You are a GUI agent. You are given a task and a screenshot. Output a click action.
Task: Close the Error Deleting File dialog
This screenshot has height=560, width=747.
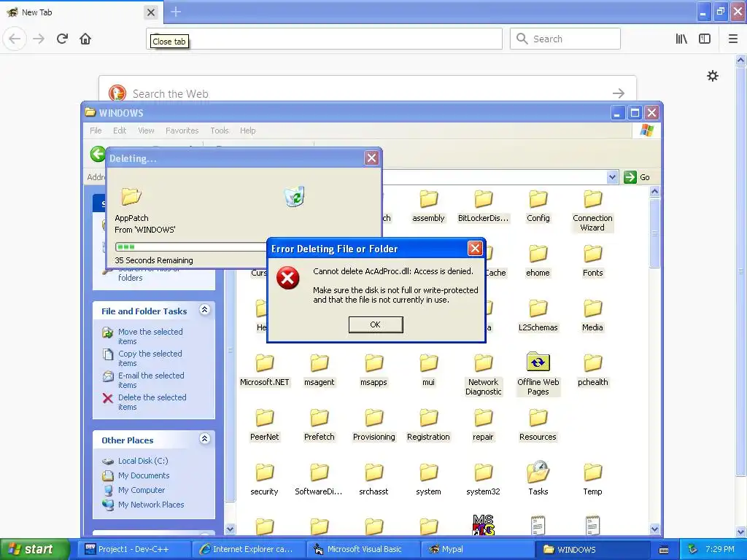[474, 248]
